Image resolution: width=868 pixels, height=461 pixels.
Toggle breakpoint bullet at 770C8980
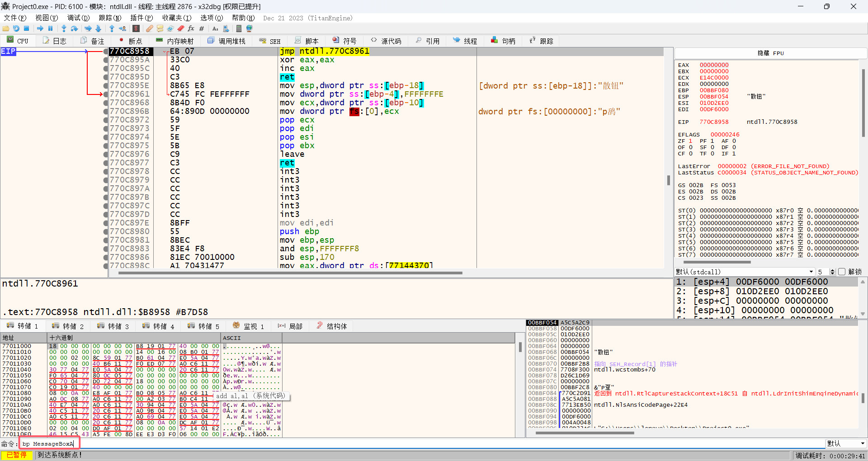coord(106,231)
